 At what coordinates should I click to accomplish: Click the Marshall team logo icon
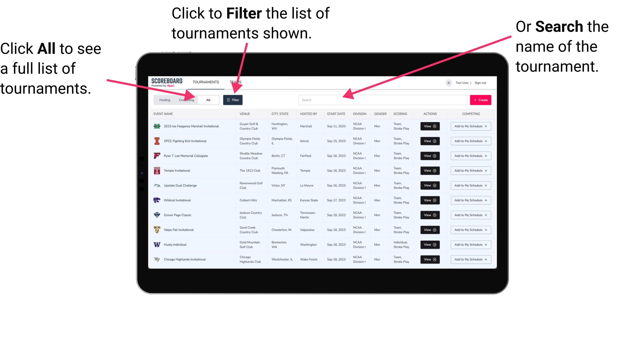pyautogui.click(x=157, y=126)
